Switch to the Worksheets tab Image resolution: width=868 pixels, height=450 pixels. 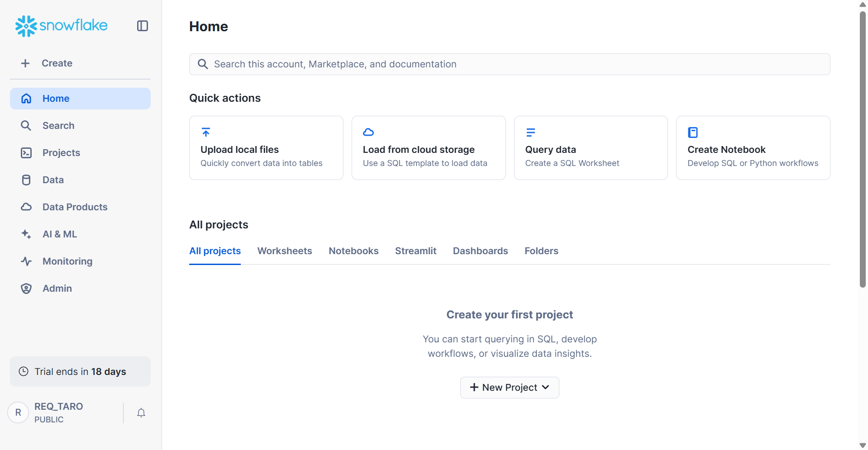pyautogui.click(x=285, y=251)
